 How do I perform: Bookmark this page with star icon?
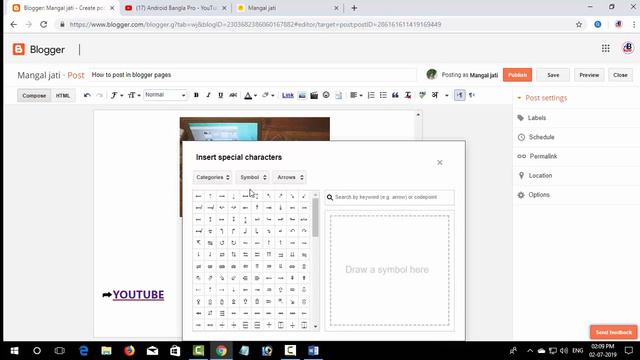point(579,24)
